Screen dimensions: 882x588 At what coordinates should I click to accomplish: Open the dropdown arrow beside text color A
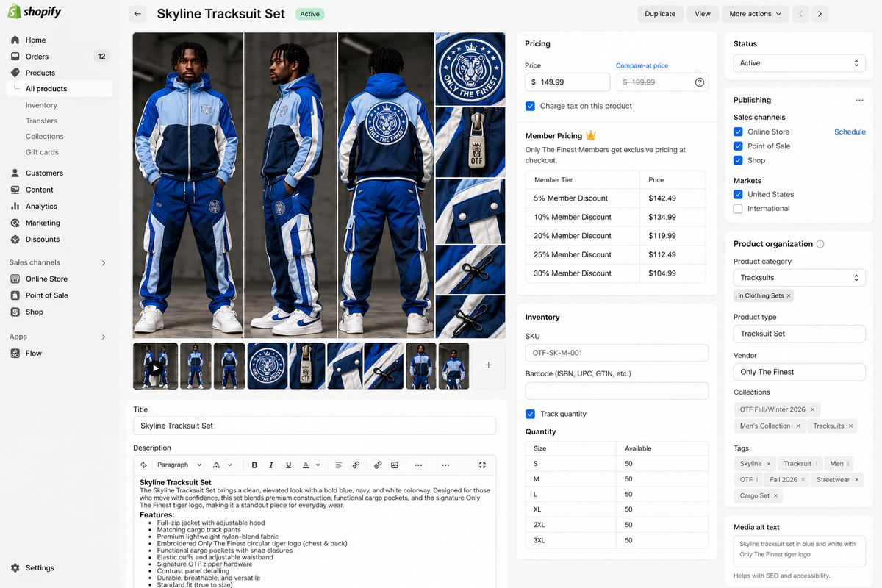(x=318, y=465)
